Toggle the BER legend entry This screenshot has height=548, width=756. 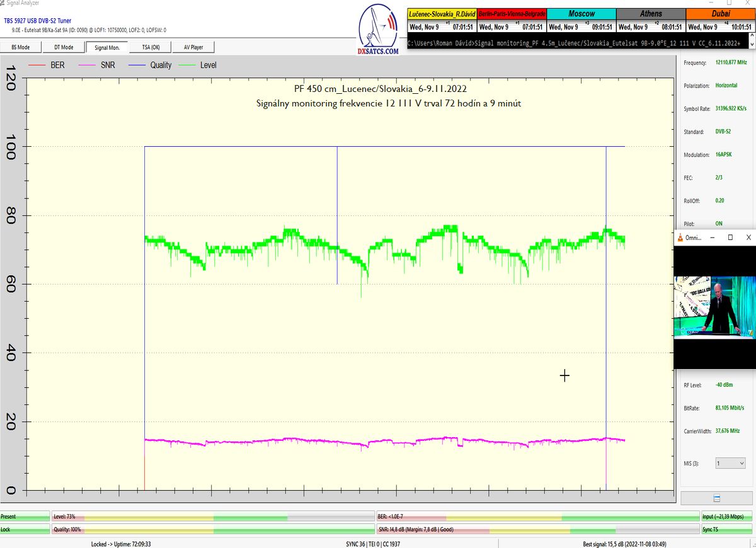[x=48, y=65]
